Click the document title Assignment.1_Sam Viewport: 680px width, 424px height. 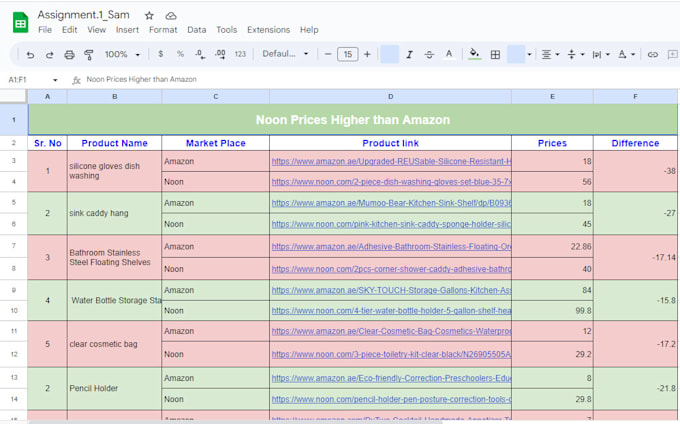point(83,15)
